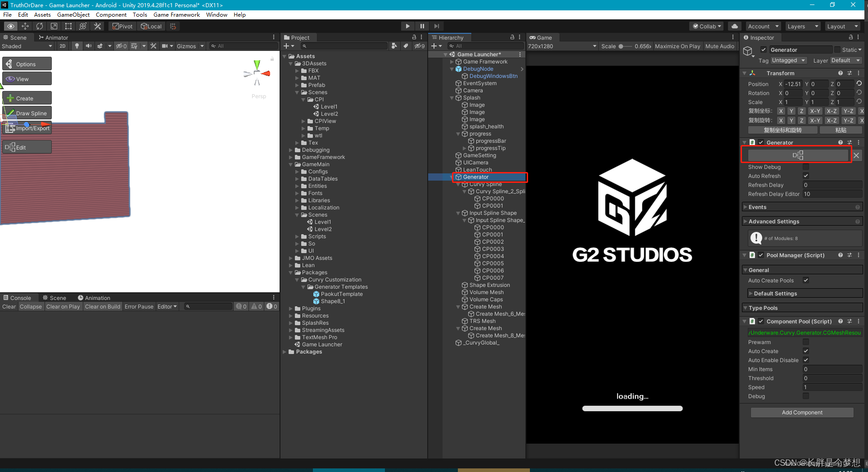Click Maximize On Play button
This screenshot has width=868, height=472.
coord(678,46)
